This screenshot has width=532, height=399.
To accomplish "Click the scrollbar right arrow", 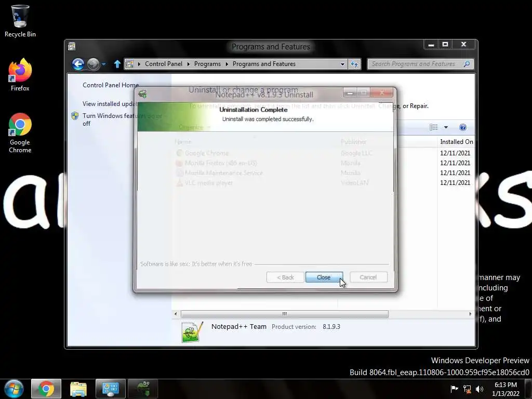I will coord(470,314).
